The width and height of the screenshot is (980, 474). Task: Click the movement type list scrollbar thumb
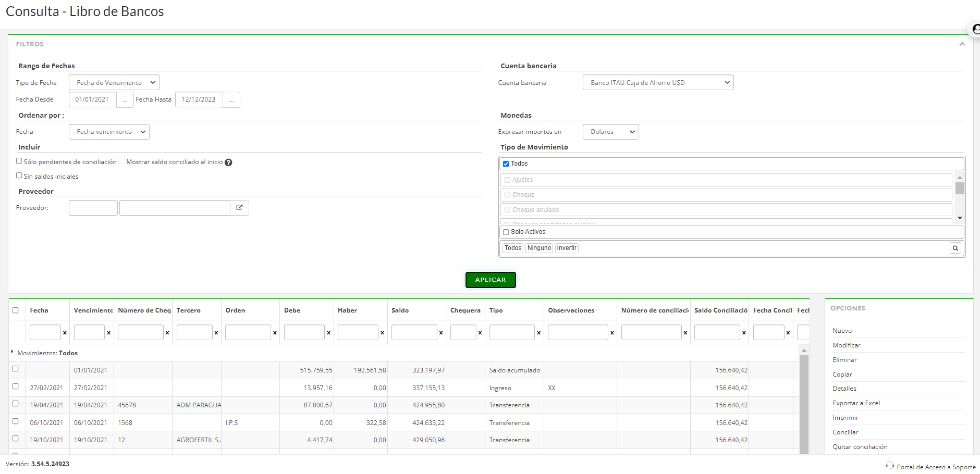tap(960, 188)
